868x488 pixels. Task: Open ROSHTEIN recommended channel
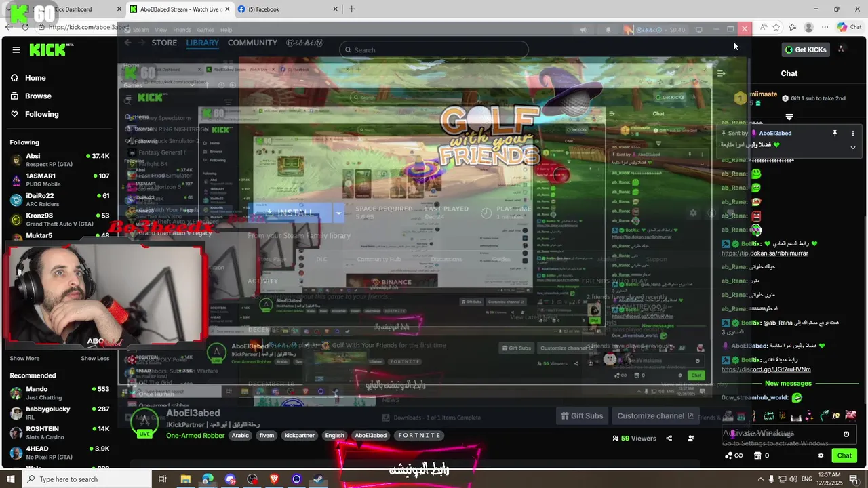coord(59,432)
